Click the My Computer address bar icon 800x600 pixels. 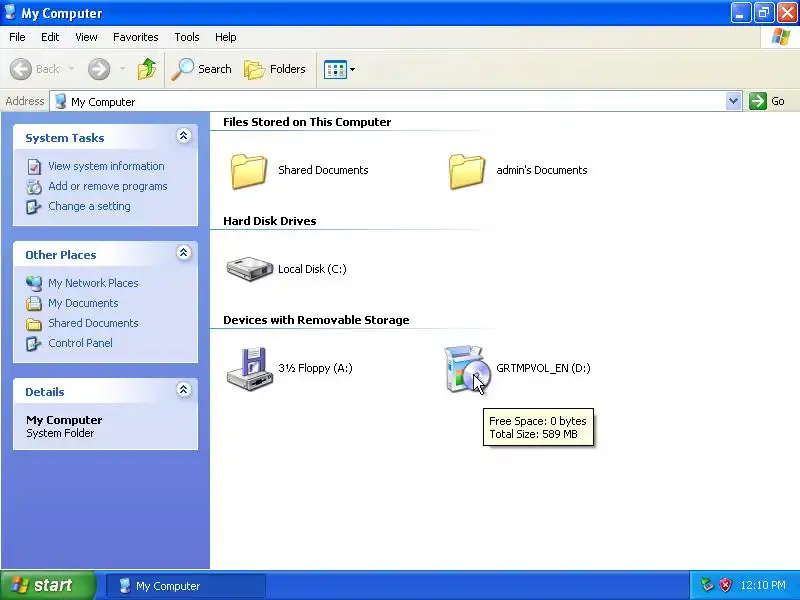pos(61,101)
